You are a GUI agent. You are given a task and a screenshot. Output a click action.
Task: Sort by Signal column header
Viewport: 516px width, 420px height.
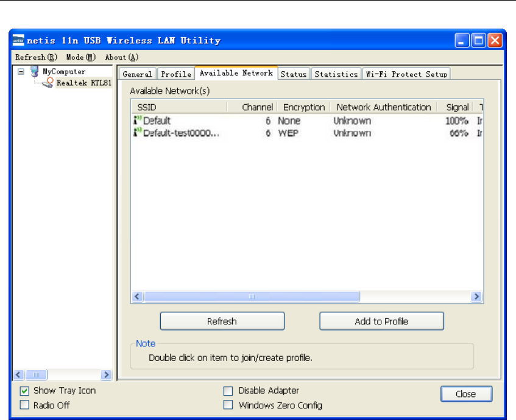tap(456, 107)
